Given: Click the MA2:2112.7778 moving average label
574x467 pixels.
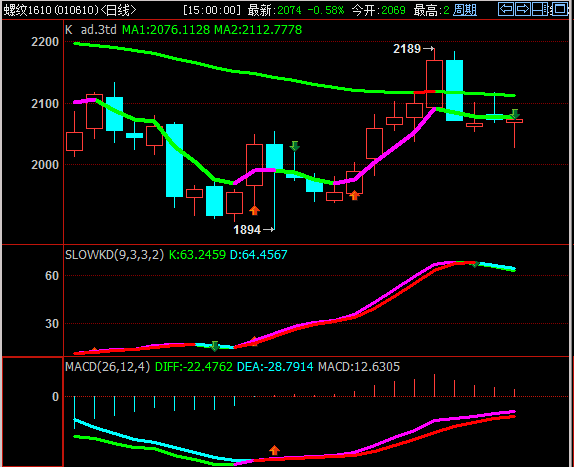Looking at the screenshot, I should 258,30.
